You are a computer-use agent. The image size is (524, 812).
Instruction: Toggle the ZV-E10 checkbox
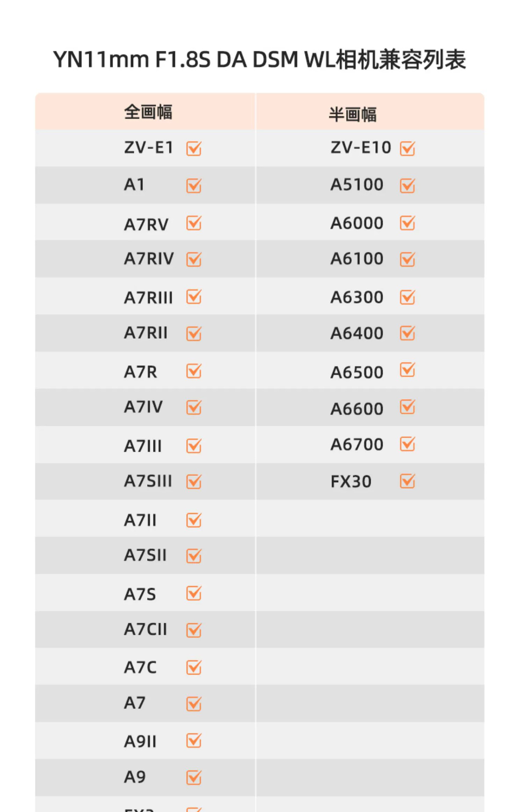click(x=408, y=148)
